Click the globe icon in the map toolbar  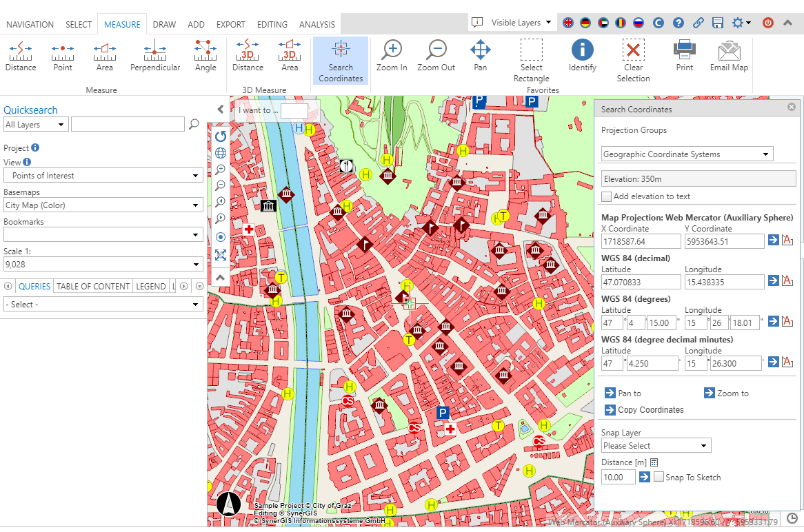[x=221, y=152]
